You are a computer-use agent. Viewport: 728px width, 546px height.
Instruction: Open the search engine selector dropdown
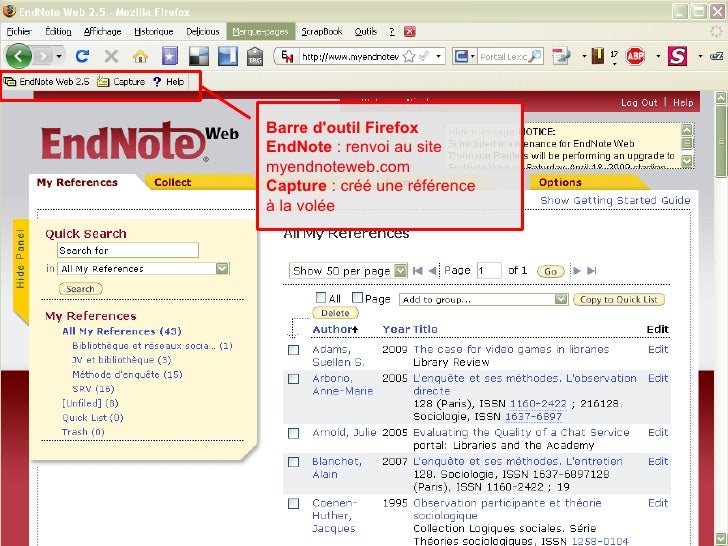click(x=465, y=56)
